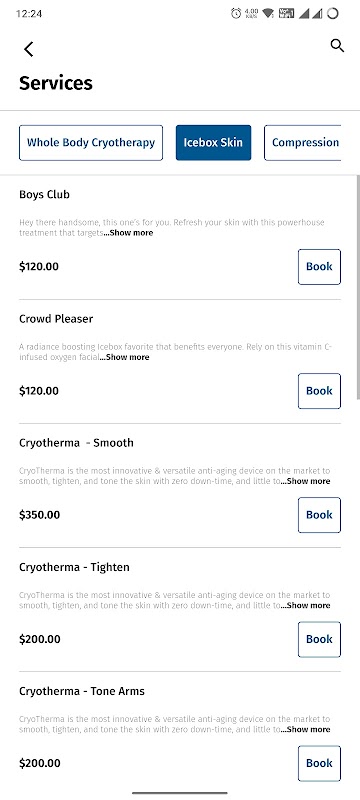Tap the back arrow icon
Viewport: 360px width, 800px height.
(29, 49)
